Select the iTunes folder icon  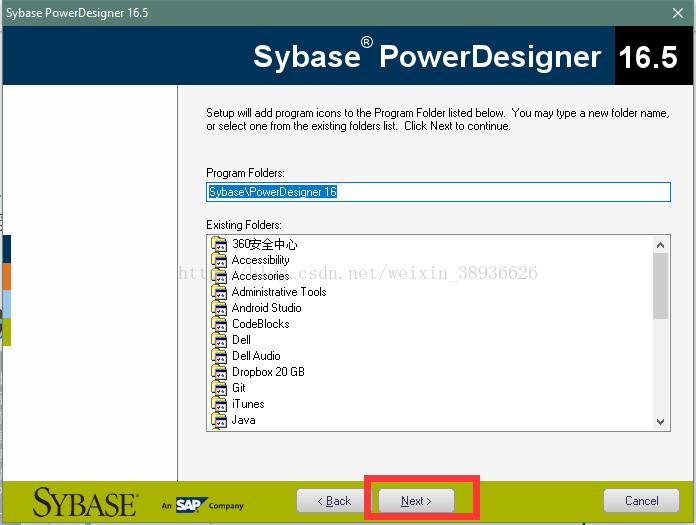219,404
